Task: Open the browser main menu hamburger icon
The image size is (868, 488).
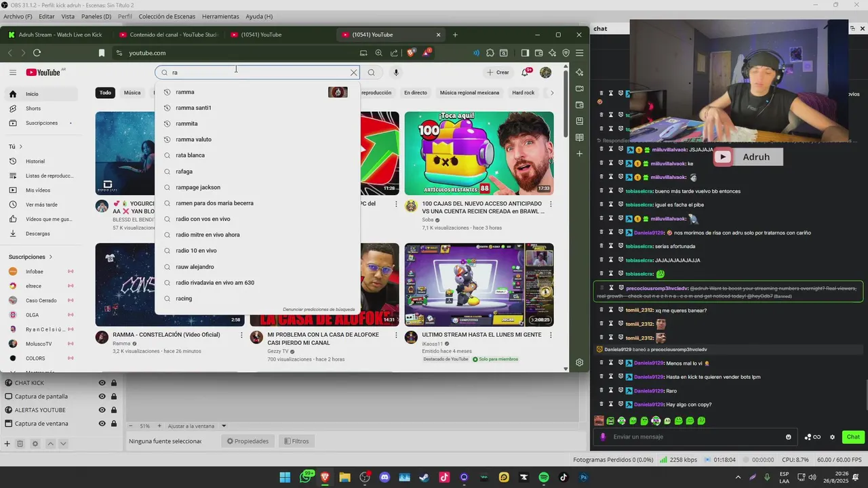Action: [x=579, y=53]
